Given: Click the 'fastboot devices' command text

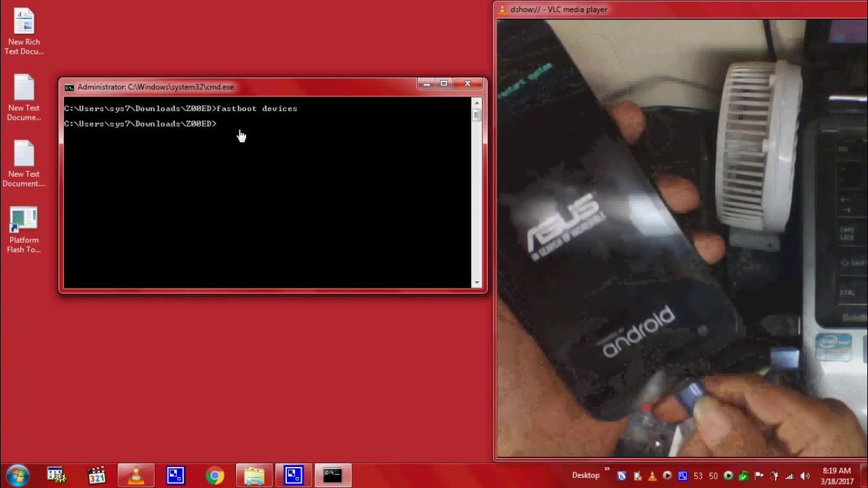Looking at the screenshot, I should coord(257,108).
